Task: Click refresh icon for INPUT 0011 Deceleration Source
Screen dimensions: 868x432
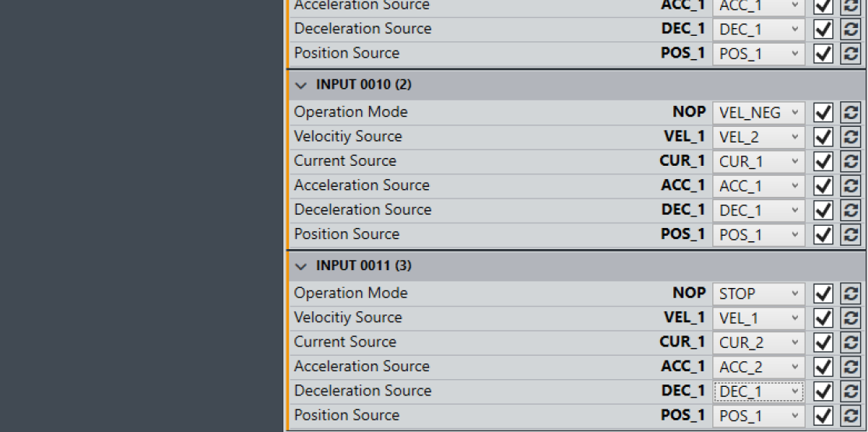Action: tap(850, 392)
